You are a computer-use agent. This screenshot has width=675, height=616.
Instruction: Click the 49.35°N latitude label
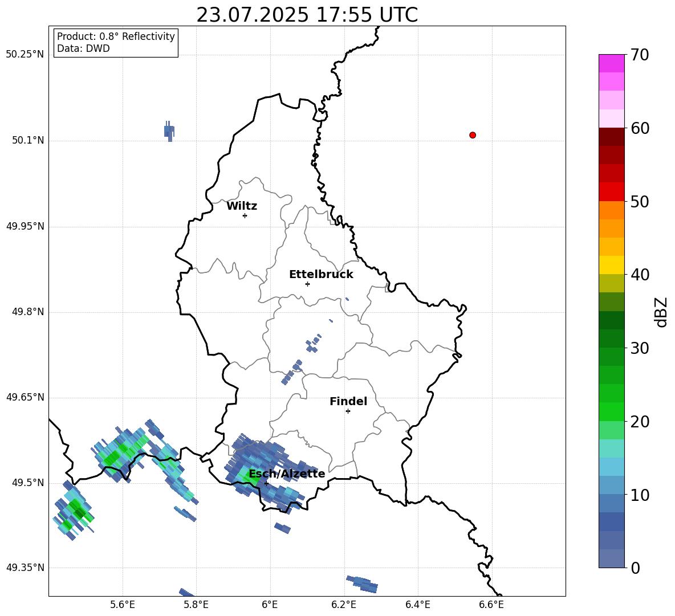pyautogui.click(x=25, y=568)
